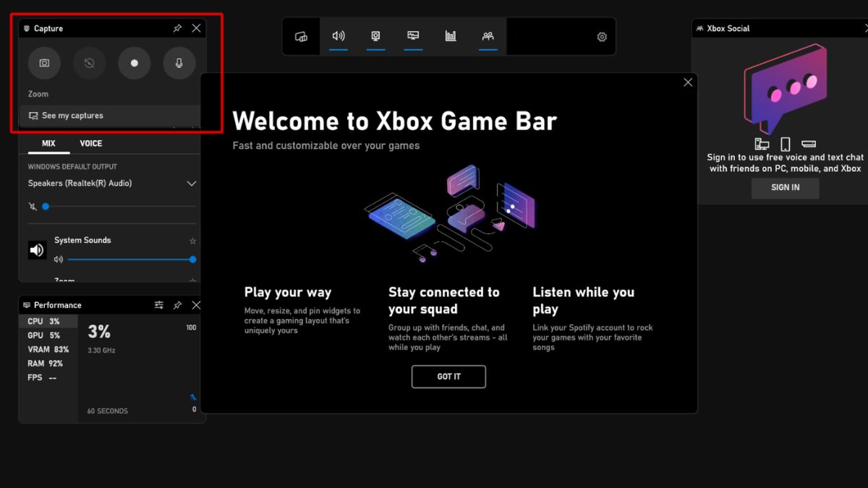
Task: Close the Performance widget
Action: point(196,305)
